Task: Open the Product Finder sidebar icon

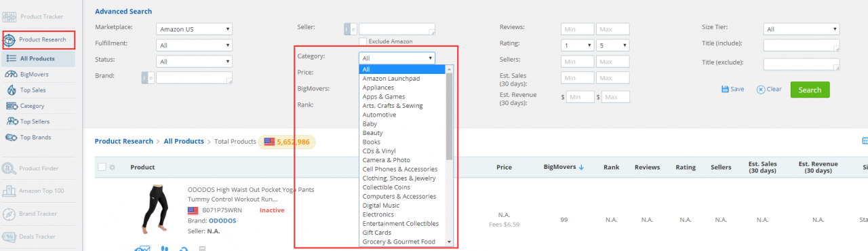Action: pyautogui.click(x=9, y=168)
